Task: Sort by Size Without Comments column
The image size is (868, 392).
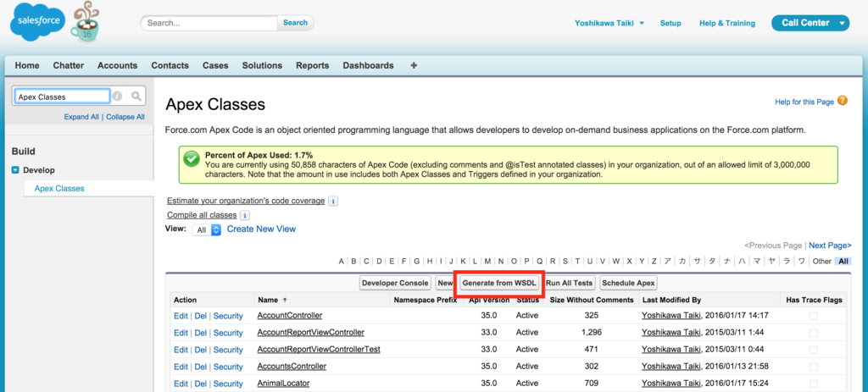Action: [591, 301]
